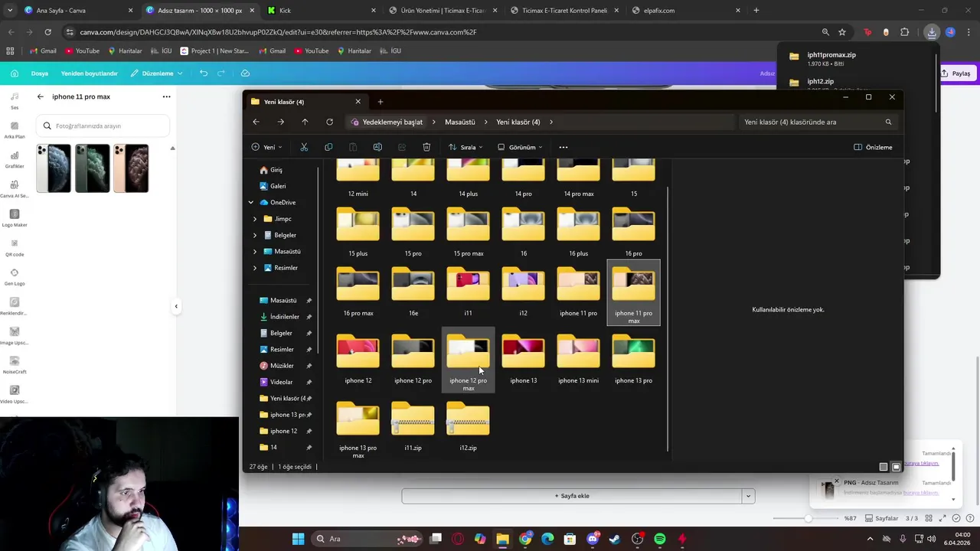Select the i11.zip archive file

point(413,427)
